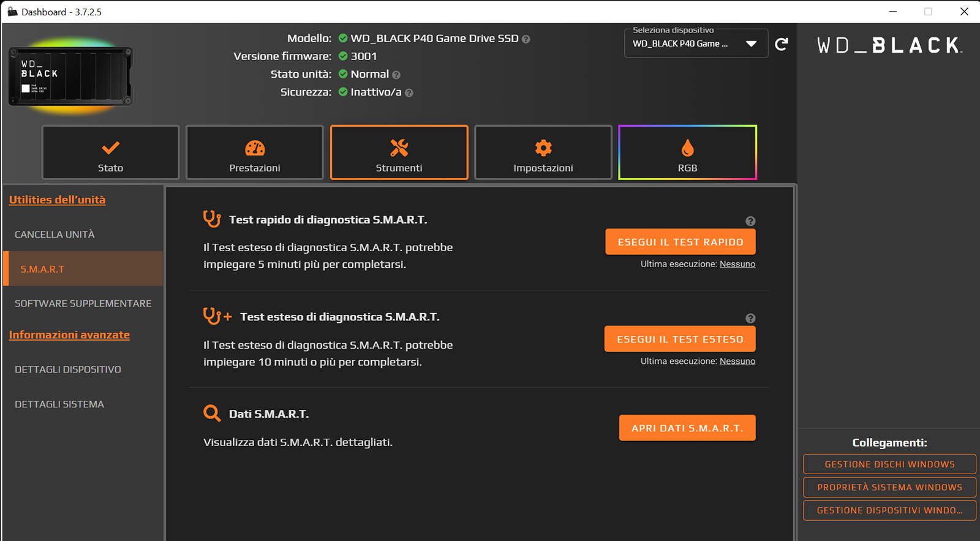Click the green check beside firmware 3001

pyautogui.click(x=343, y=56)
